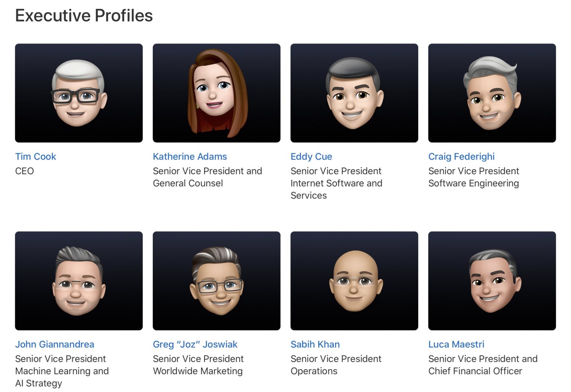The image size is (571, 392).
Task: Click the Executive Profiles page heading
Action: tap(84, 16)
